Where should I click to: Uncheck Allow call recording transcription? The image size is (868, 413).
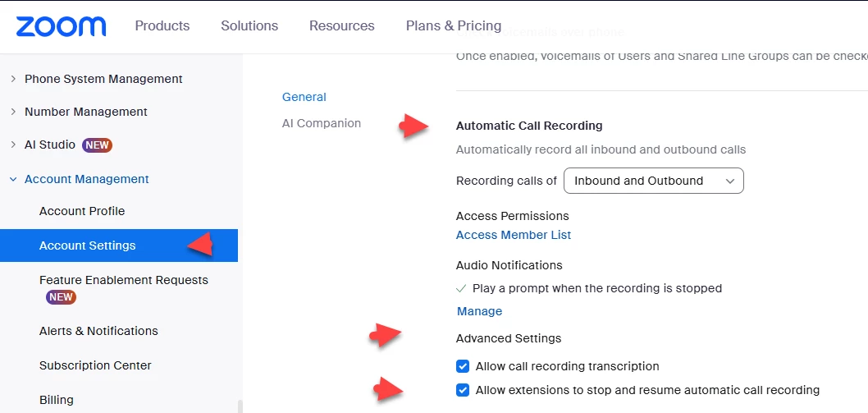click(x=463, y=366)
